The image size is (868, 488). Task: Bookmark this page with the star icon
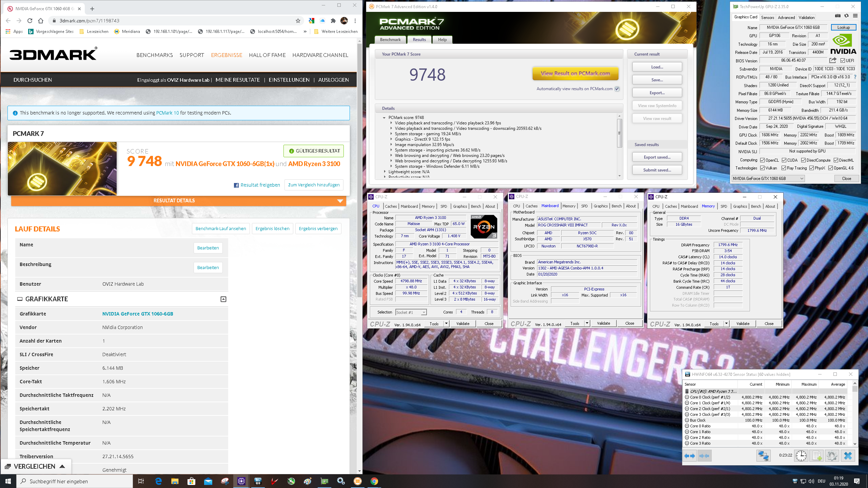pyautogui.click(x=298, y=21)
